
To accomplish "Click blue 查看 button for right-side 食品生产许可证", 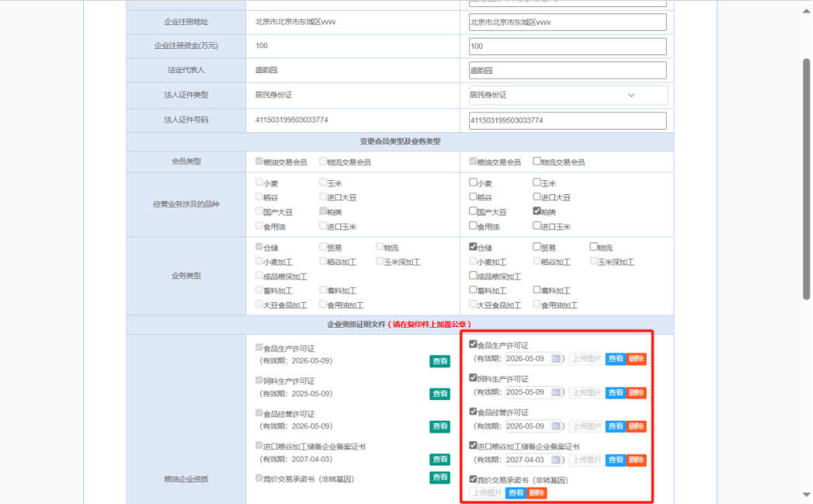I will click(616, 359).
